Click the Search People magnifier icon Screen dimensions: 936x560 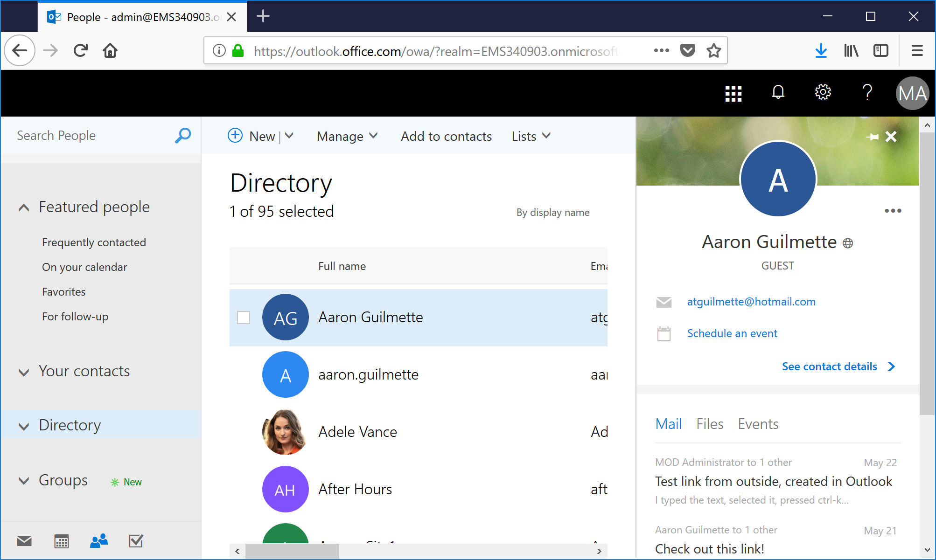183,135
